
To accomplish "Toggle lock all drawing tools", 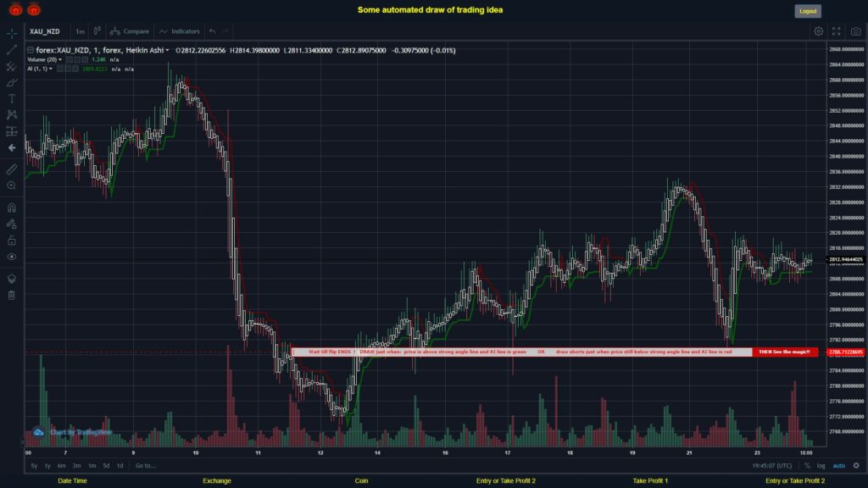I will 12,240.
